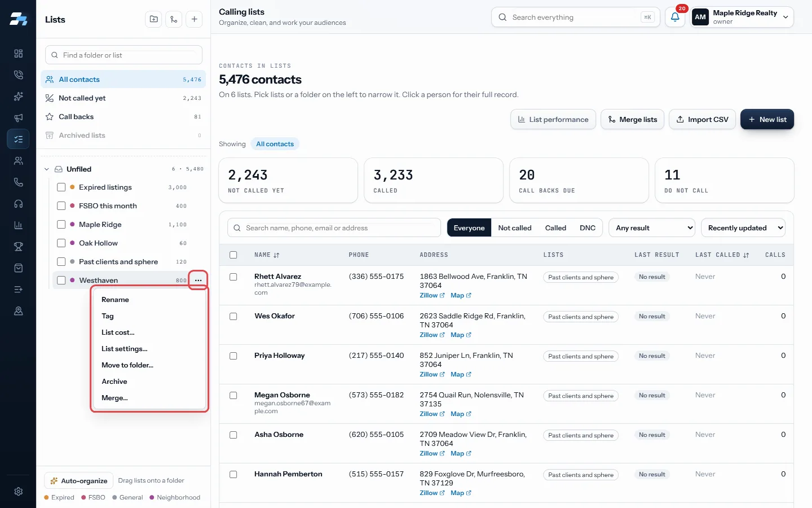Open the notifications bell icon
812x508 pixels.
tap(675, 17)
